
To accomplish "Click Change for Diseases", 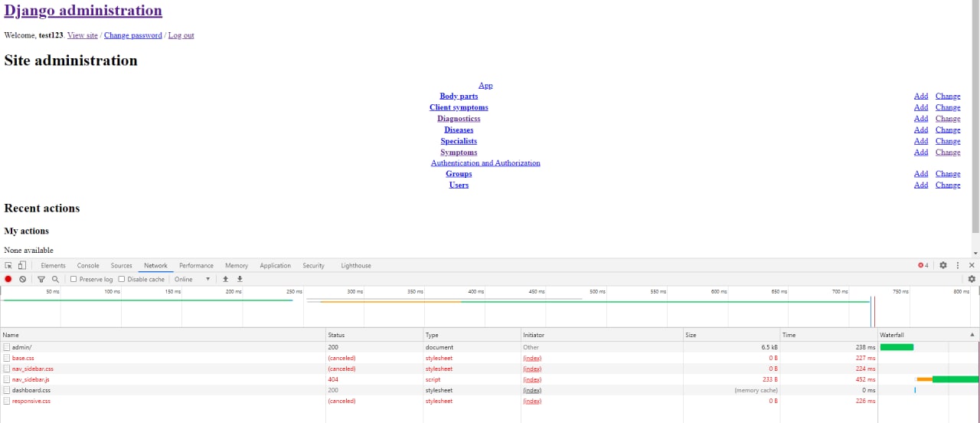I will [x=948, y=130].
